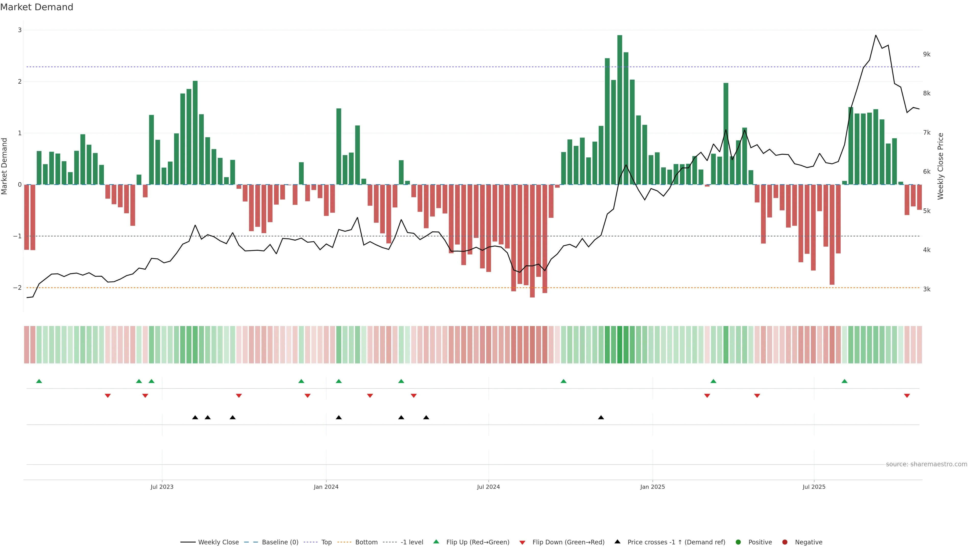Click the Market Demand chart title
The height and width of the screenshot is (551, 980).
(36, 7)
